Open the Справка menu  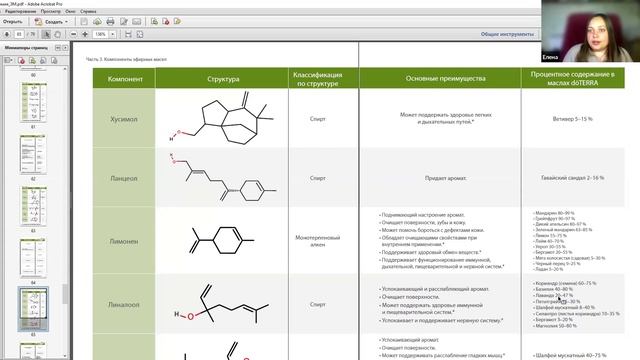click(88, 11)
